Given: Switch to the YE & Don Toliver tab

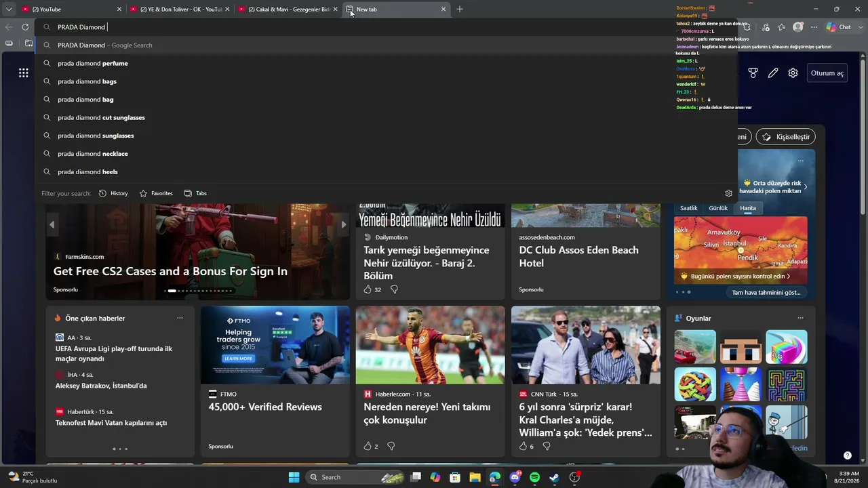Looking at the screenshot, I should pyautogui.click(x=180, y=9).
